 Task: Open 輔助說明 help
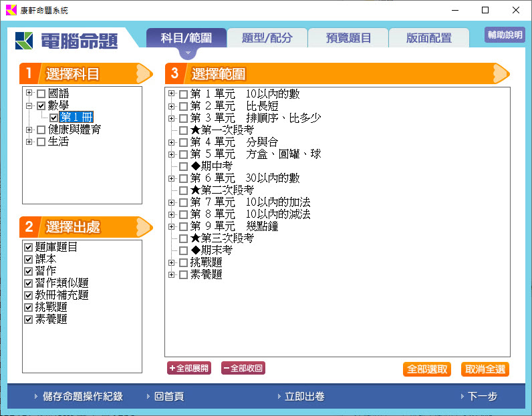pyautogui.click(x=505, y=35)
